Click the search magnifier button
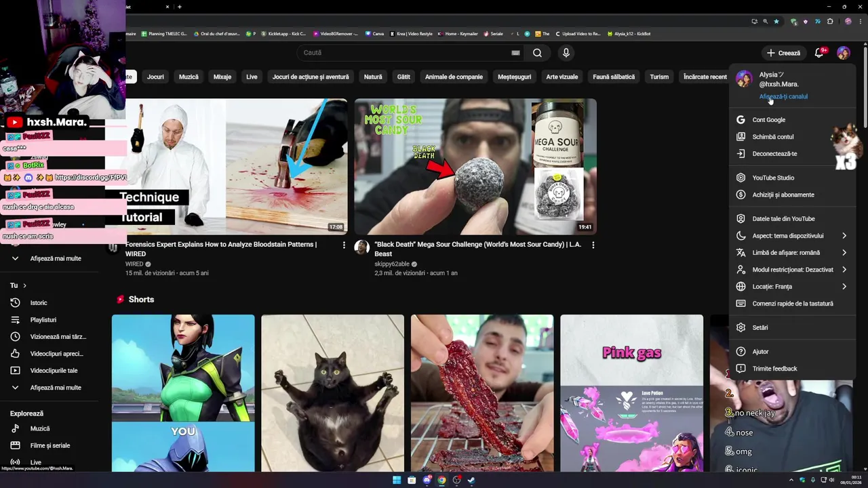Image resolution: width=868 pixels, height=488 pixels. click(x=537, y=53)
